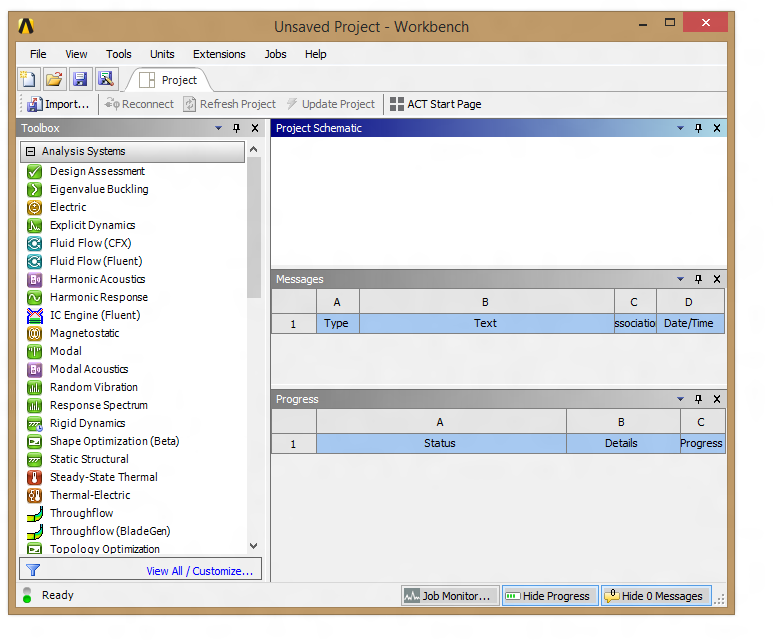This screenshot has height=644, width=773.
Task: Click the ACT Start Page button
Action: point(435,104)
